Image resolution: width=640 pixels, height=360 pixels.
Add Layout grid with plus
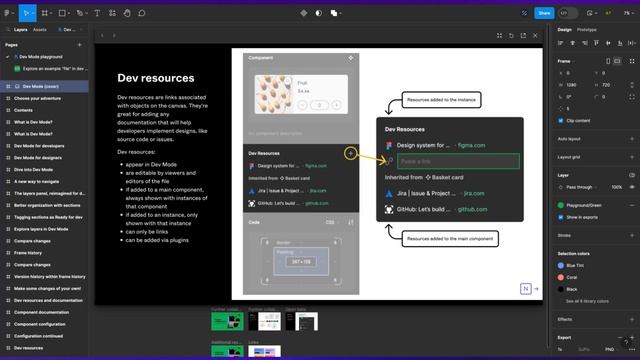(632, 157)
